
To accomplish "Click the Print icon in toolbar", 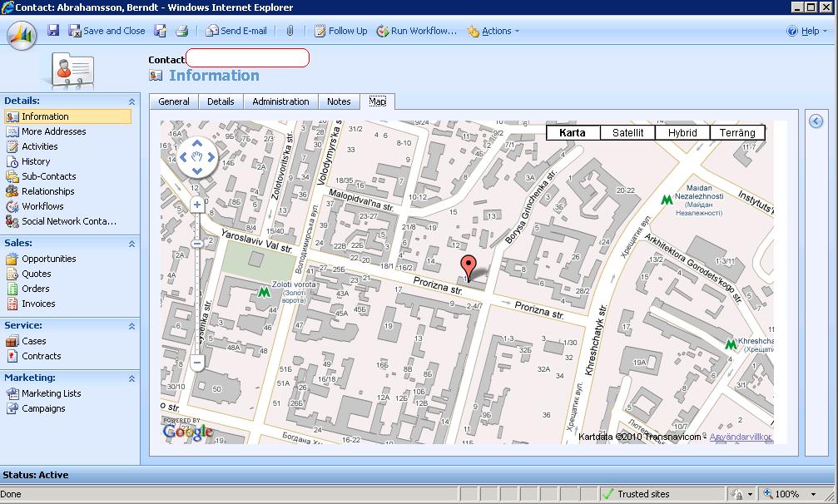I will (x=181, y=31).
